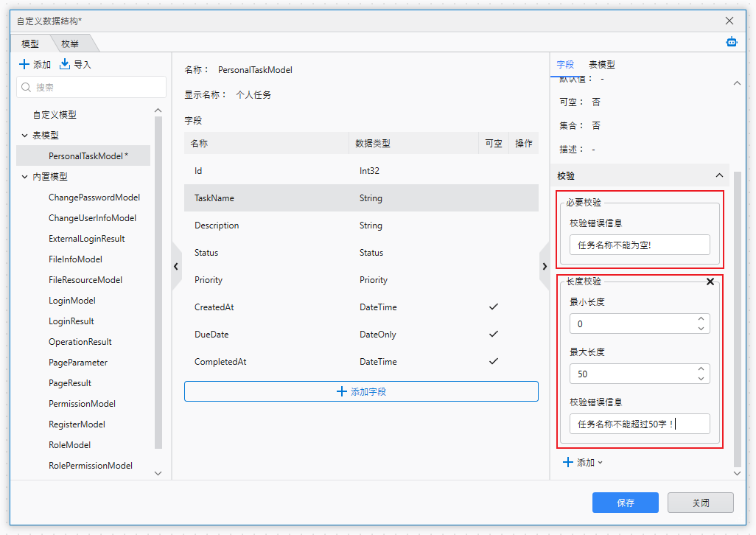The image size is (756, 535).
Task: Click the robot assistant icon
Action: [731, 42]
